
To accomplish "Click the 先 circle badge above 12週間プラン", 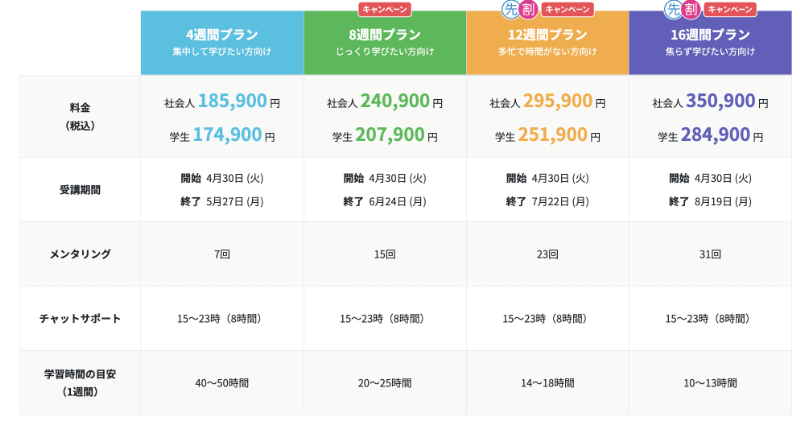I will point(510,9).
